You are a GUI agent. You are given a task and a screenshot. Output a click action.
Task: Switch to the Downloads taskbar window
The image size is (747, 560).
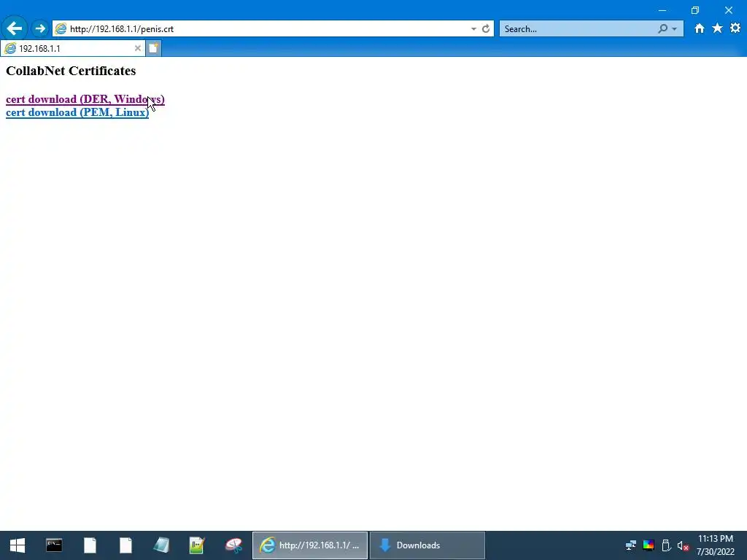tap(427, 545)
